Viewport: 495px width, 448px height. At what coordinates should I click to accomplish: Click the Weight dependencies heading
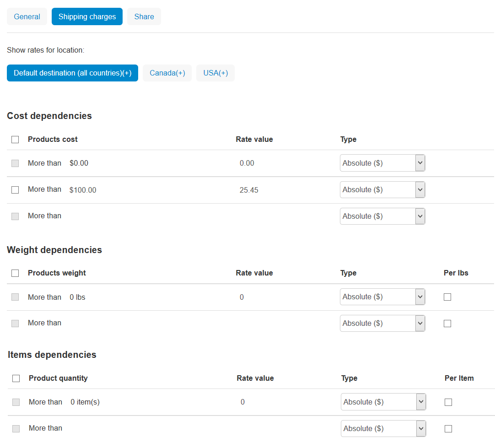pos(54,250)
